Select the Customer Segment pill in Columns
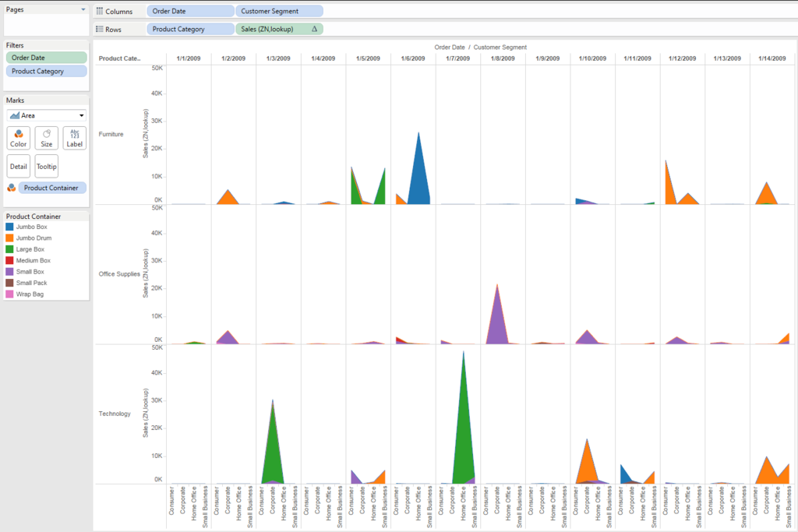Image resolution: width=798 pixels, height=532 pixels. [x=279, y=11]
